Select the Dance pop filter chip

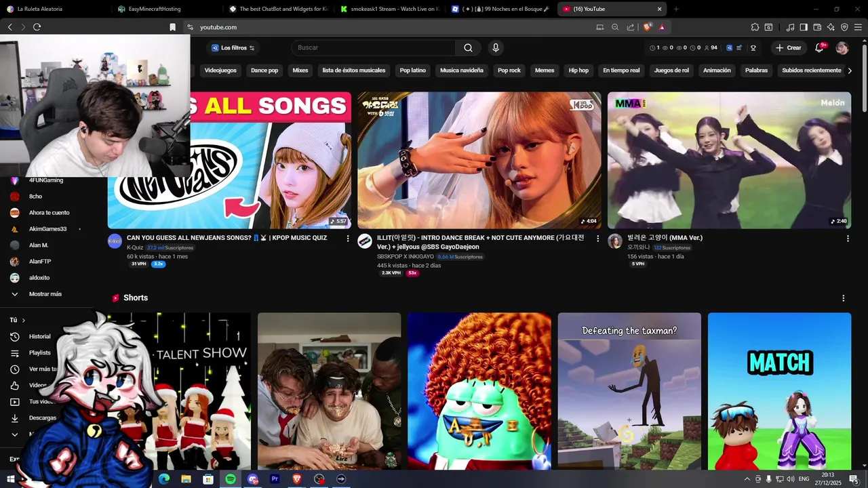click(264, 70)
